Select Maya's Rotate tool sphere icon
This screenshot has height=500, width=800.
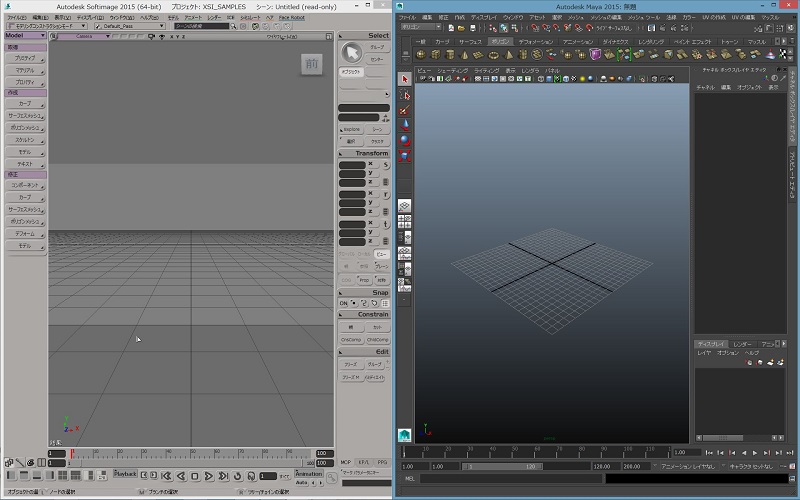(x=405, y=140)
